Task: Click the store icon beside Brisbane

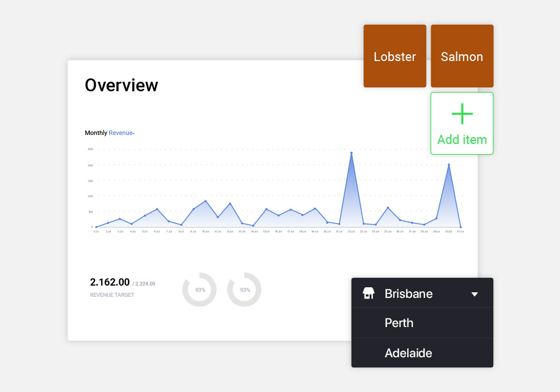Action: 368,293
